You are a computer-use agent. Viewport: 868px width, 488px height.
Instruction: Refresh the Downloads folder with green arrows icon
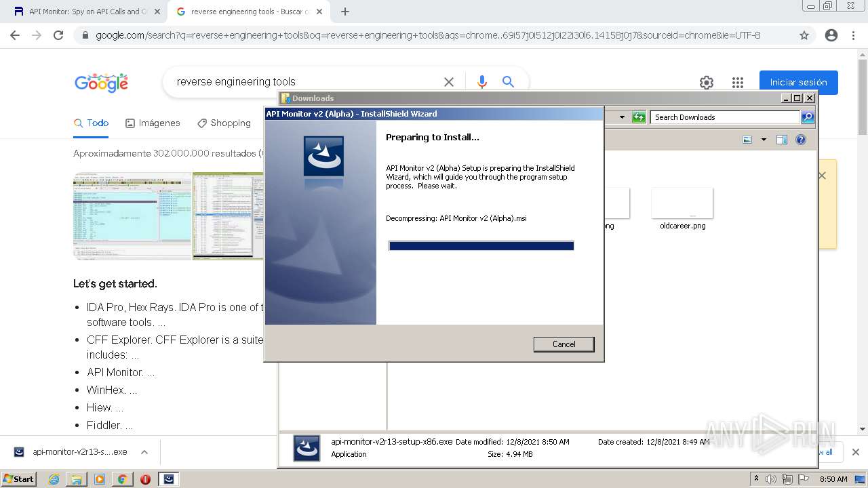pos(639,117)
